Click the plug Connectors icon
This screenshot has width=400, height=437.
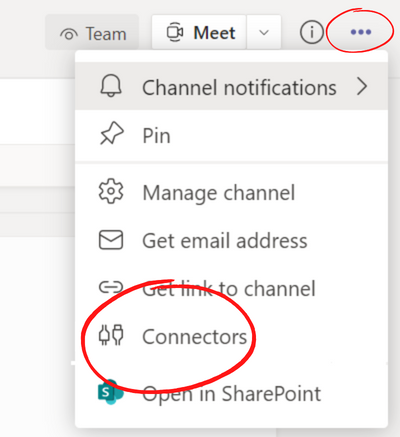pyautogui.click(x=111, y=335)
